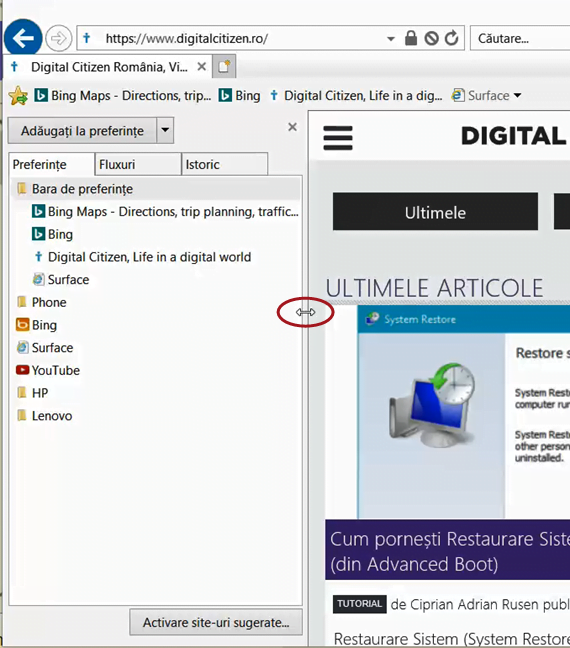
Task: Go back with the blue Back arrow
Action: point(23,38)
